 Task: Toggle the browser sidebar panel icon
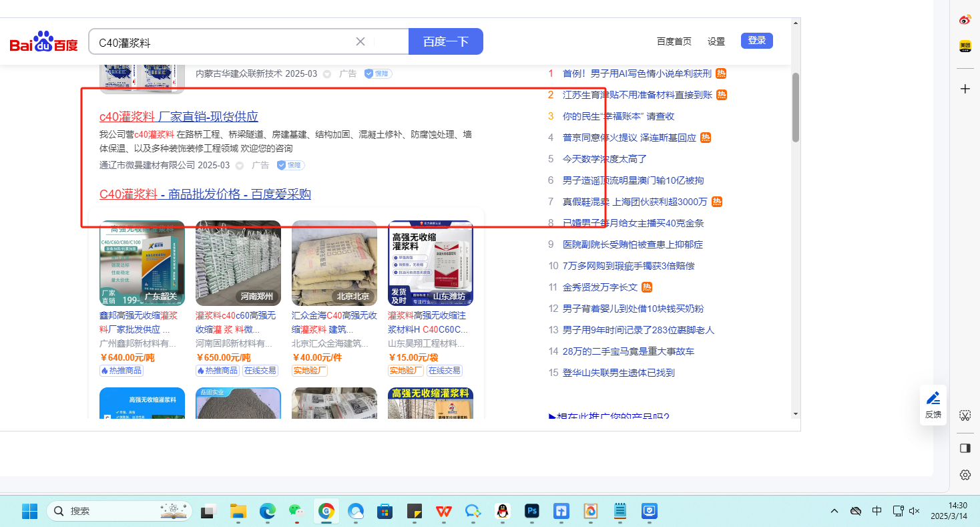tap(965, 448)
